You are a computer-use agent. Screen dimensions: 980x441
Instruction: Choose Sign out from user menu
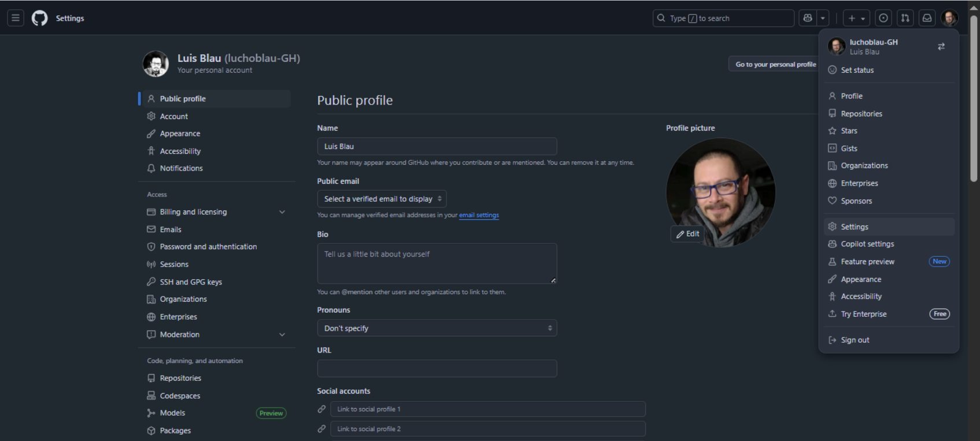point(855,340)
